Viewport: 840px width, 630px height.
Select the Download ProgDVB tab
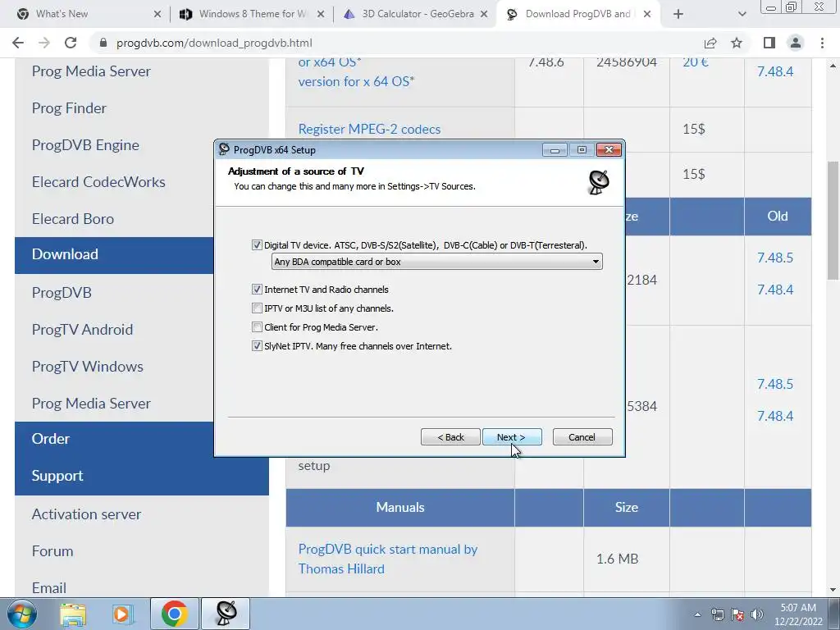[577, 14]
